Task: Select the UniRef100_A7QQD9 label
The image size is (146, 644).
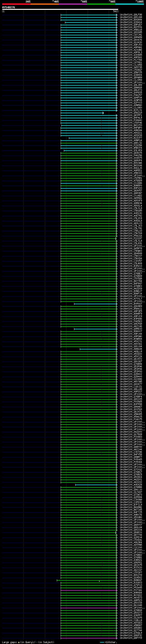Action: click(x=131, y=180)
